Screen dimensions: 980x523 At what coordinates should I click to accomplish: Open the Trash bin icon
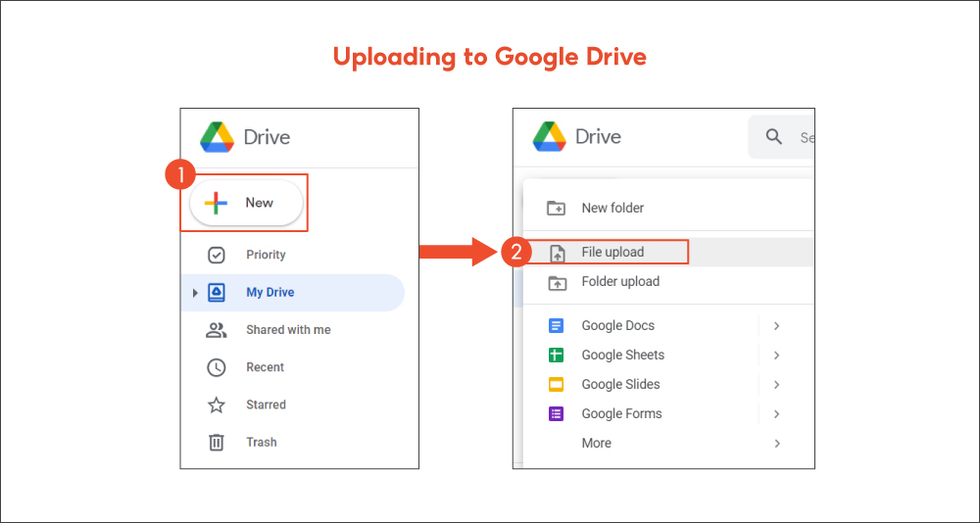[217, 443]
